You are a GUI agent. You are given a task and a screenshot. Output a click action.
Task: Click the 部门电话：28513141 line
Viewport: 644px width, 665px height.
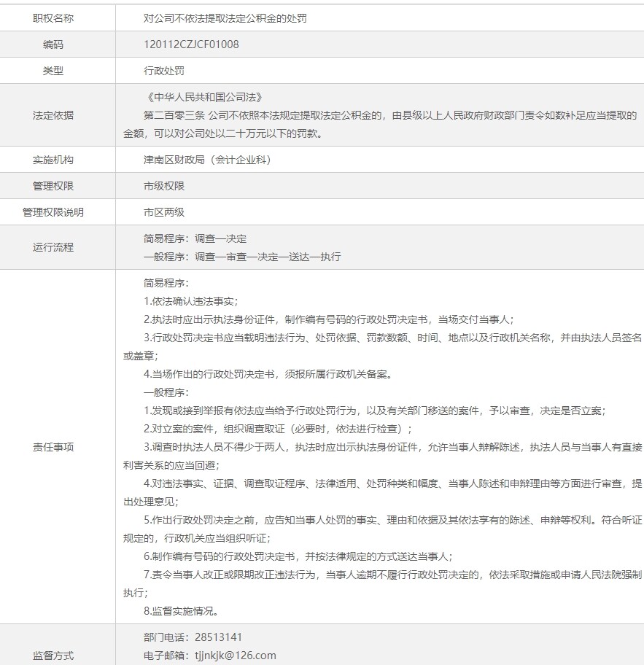[193, 637]
